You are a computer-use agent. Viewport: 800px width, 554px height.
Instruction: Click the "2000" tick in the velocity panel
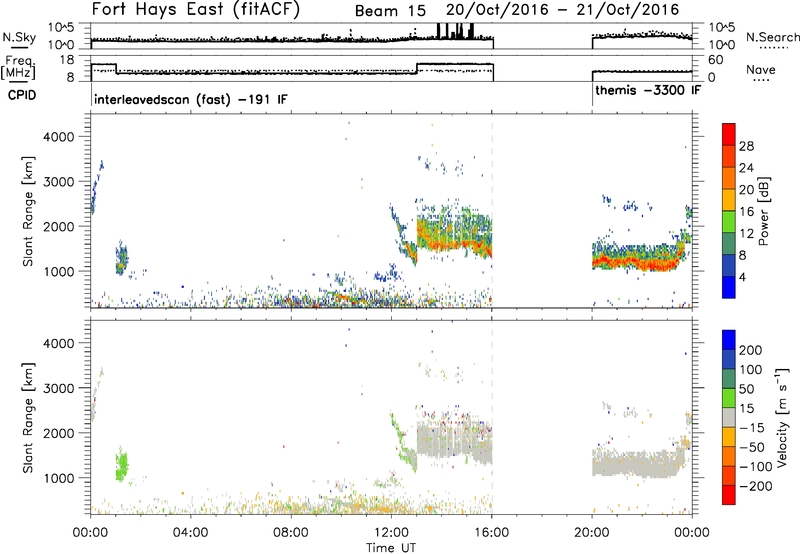coord(59,433)
